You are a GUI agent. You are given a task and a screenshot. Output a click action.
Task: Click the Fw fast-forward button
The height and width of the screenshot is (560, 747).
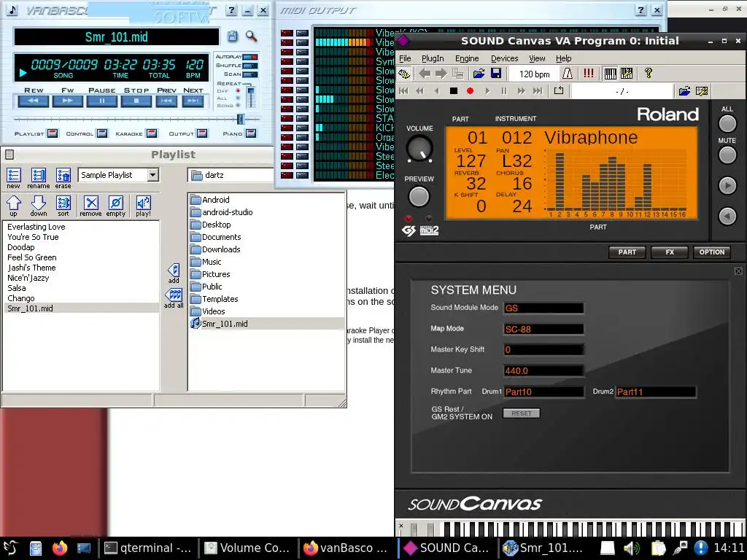pos(67,101)
